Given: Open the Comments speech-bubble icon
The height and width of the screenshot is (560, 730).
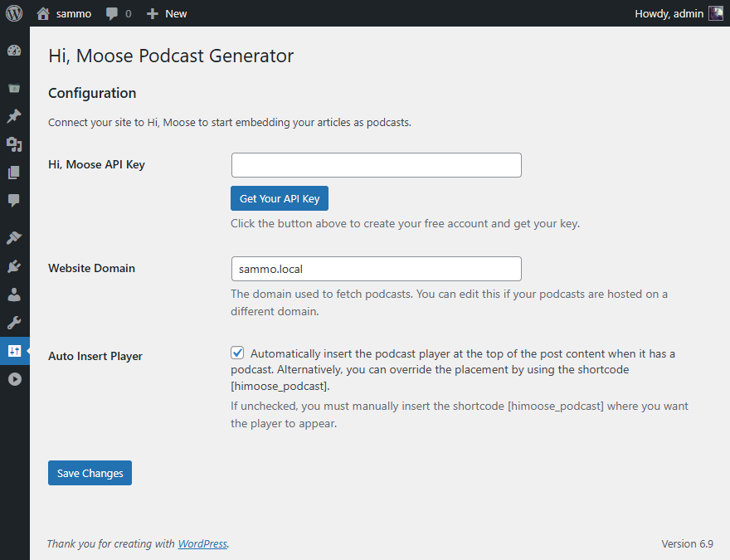Looking at the screenshot, I should point(14,201).
